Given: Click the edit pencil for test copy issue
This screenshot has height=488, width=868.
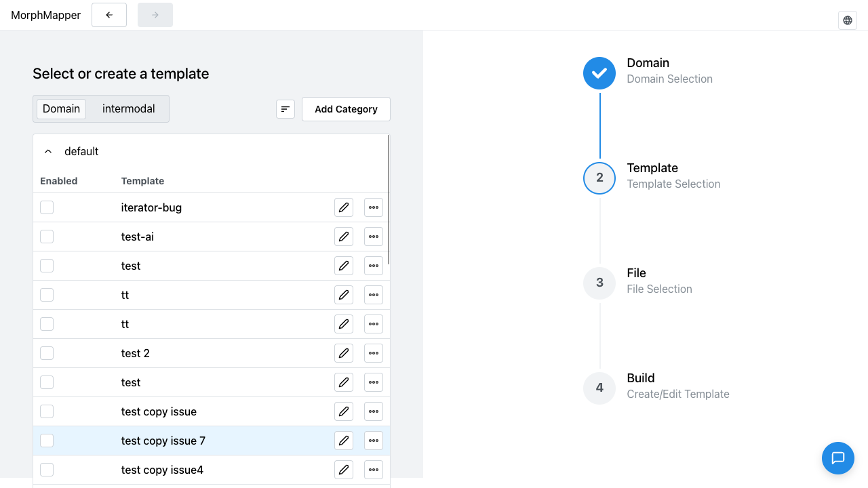Looking at the screenshot, I should [344, 411].
